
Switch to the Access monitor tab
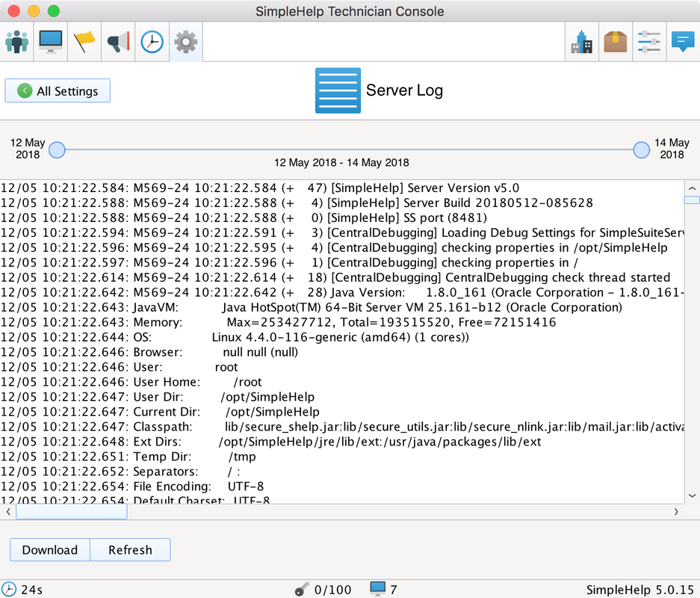51,42
